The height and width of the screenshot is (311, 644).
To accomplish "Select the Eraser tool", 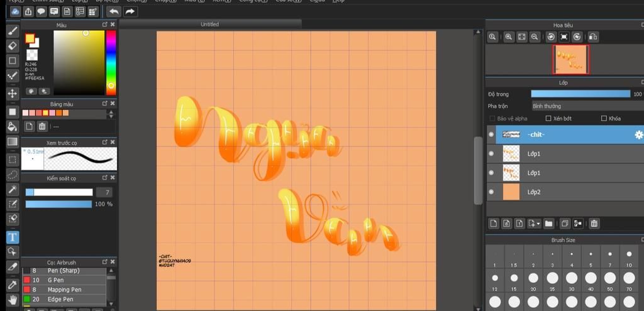I will pos(13,45).
